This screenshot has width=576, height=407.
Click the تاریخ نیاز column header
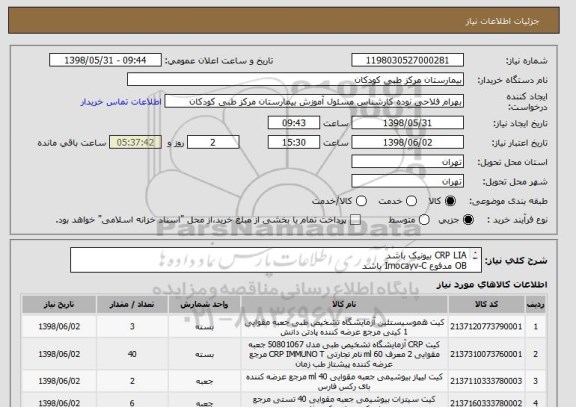click(x=59, y=305)
